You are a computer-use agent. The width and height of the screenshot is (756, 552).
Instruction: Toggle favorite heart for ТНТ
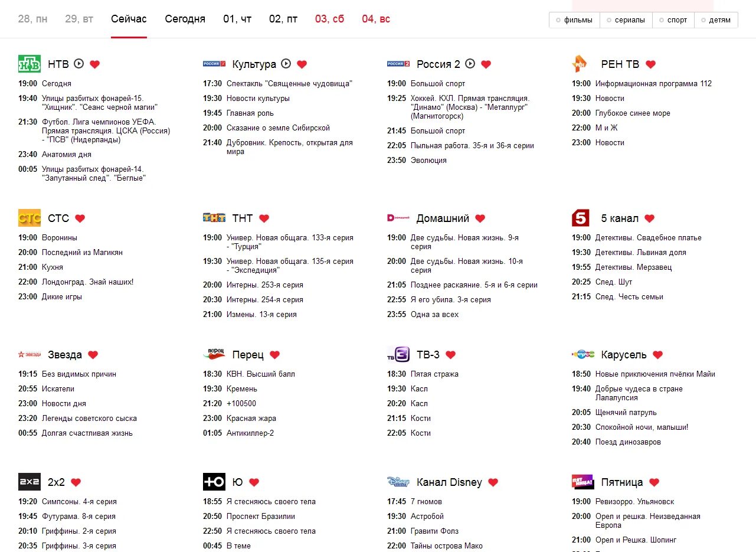coord(264,218)
